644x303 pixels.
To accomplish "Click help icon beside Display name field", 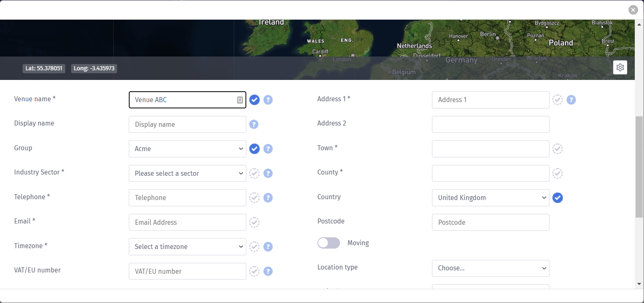I will (x=254, y=124).
